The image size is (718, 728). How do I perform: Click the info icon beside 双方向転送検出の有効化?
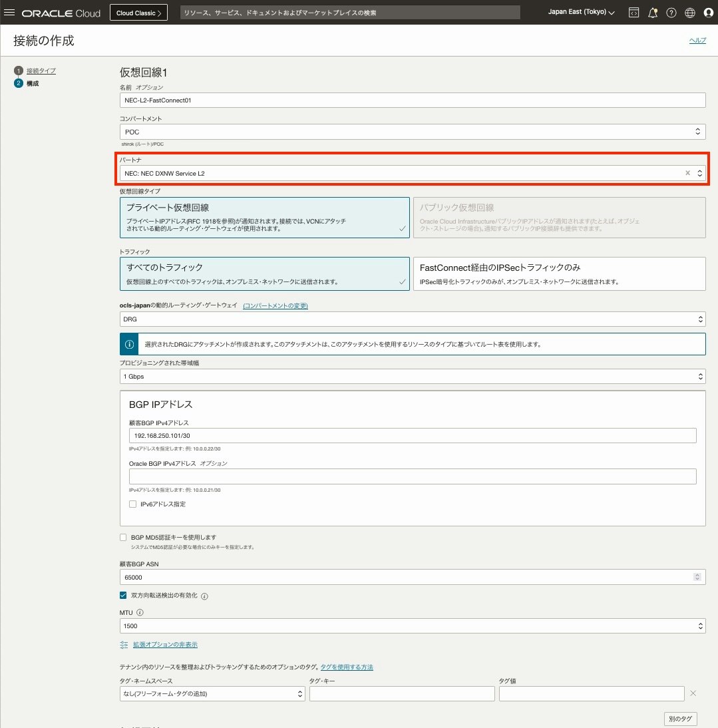(x=205, y=596)
